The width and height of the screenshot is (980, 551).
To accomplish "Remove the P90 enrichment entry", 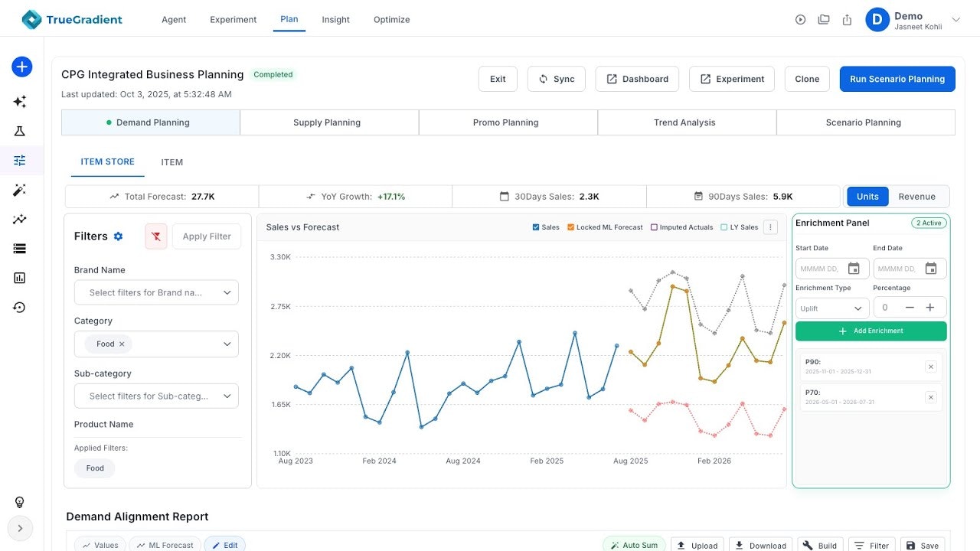I will (x=931, y=367).
